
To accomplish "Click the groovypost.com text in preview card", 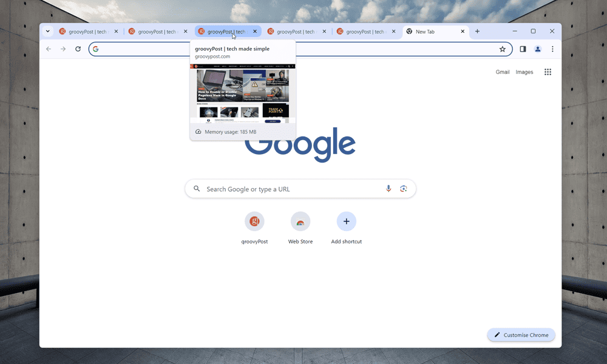I will pyautogui.click(x=212, y=56).
